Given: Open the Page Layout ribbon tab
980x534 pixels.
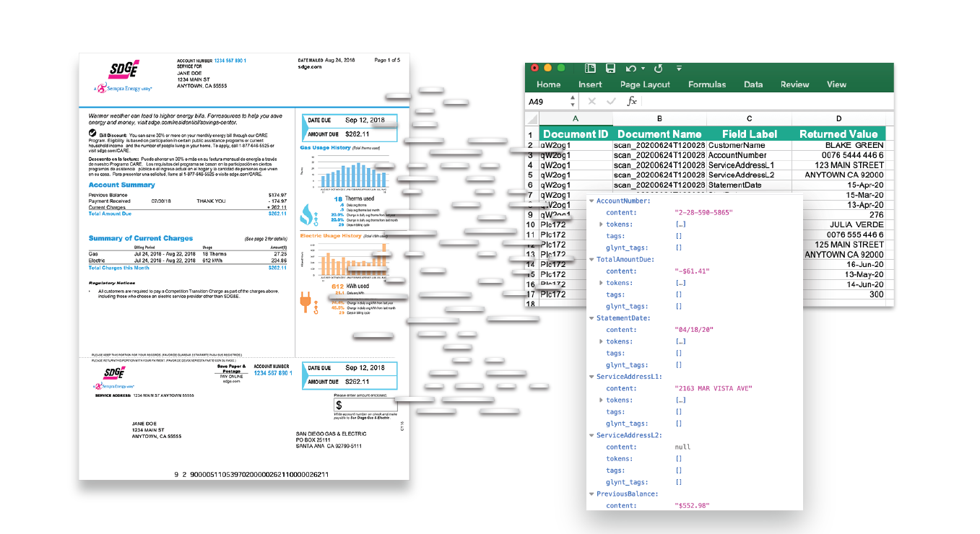Looking at the screenshot, I should click(x=644, y=84).
